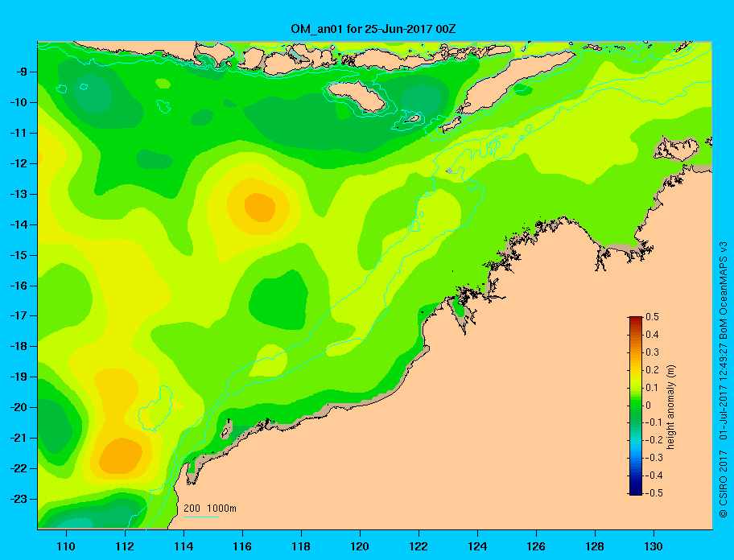This screenshot has height=560, width=734.
Task: Click the CSIRO 2017 BoM OceanMAPS copyright text
Action: tap(724, 380)
